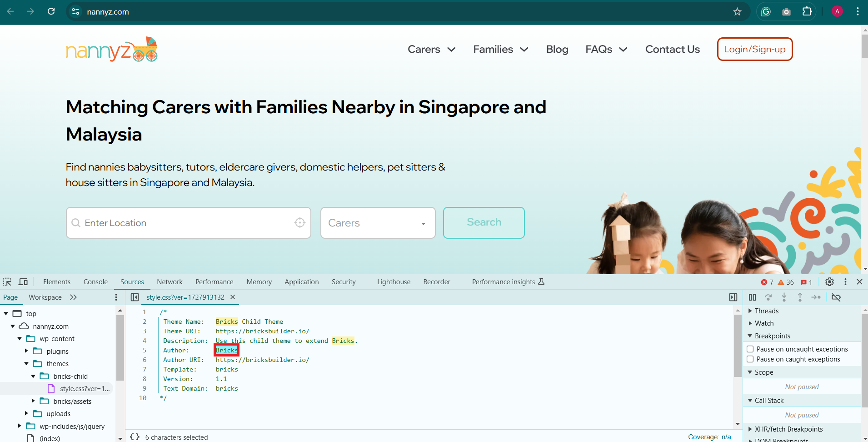Open more options in the navigator pane
This screenshot has width=868, height=442.
tap(116, 297)
